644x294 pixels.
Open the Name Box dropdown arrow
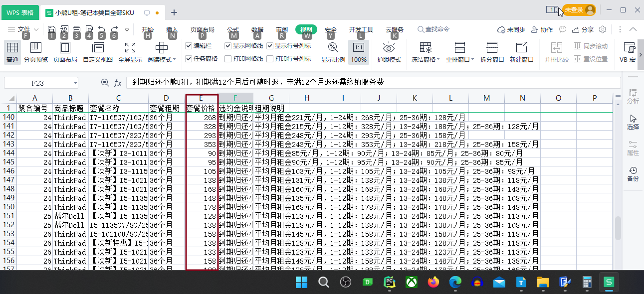[75, 83]
